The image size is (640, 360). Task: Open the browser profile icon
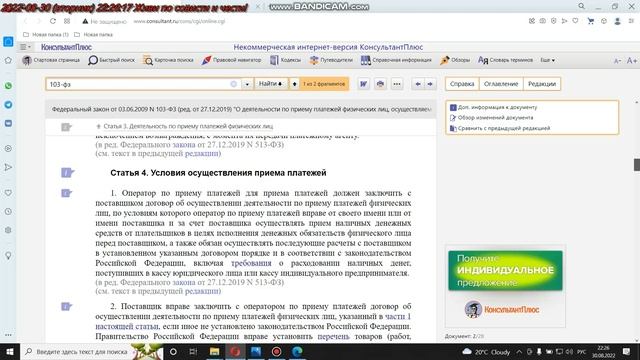[x=618, y=21]
